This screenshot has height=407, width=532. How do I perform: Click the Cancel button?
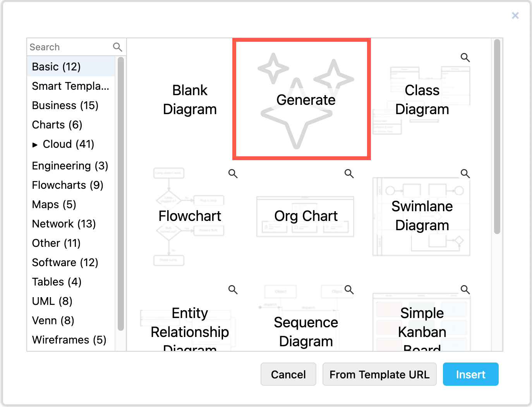tap(288, 374)
